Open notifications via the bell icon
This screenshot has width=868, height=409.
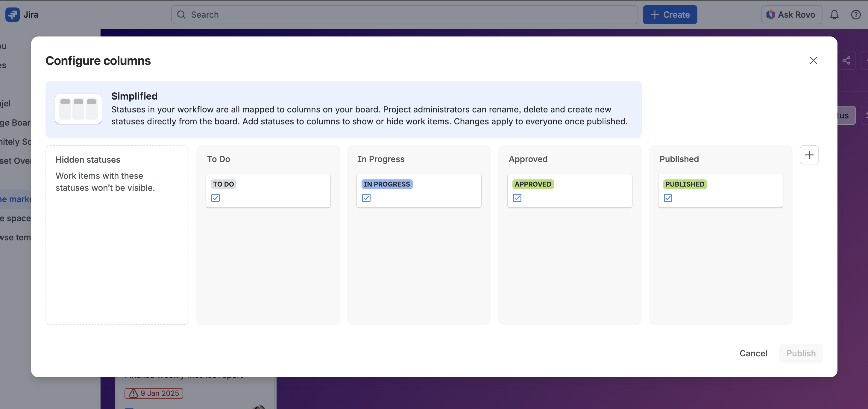(x=834, y=14)
